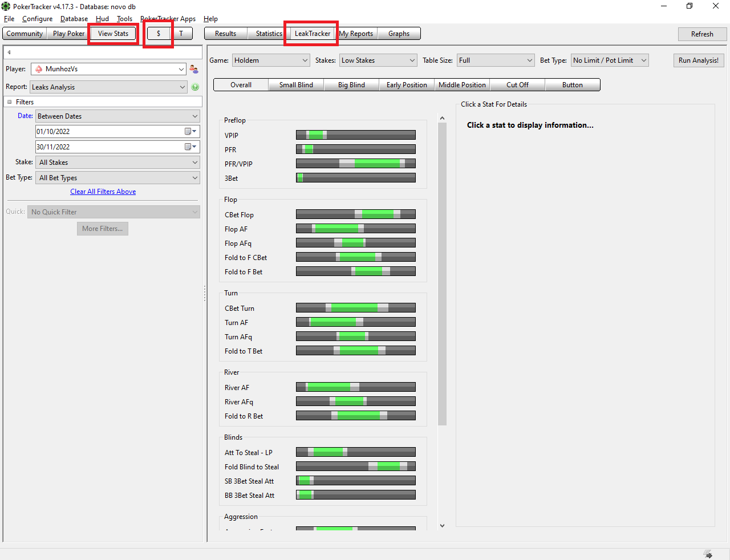Open the Report dropdown showing Leaks Analysis

tap(108, 87)
